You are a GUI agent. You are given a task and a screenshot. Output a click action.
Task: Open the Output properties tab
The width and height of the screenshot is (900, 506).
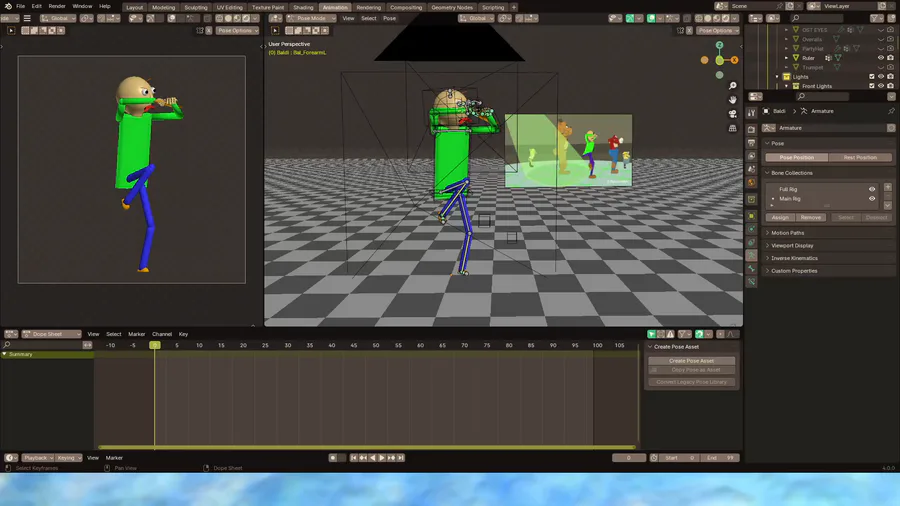[751, 143]
